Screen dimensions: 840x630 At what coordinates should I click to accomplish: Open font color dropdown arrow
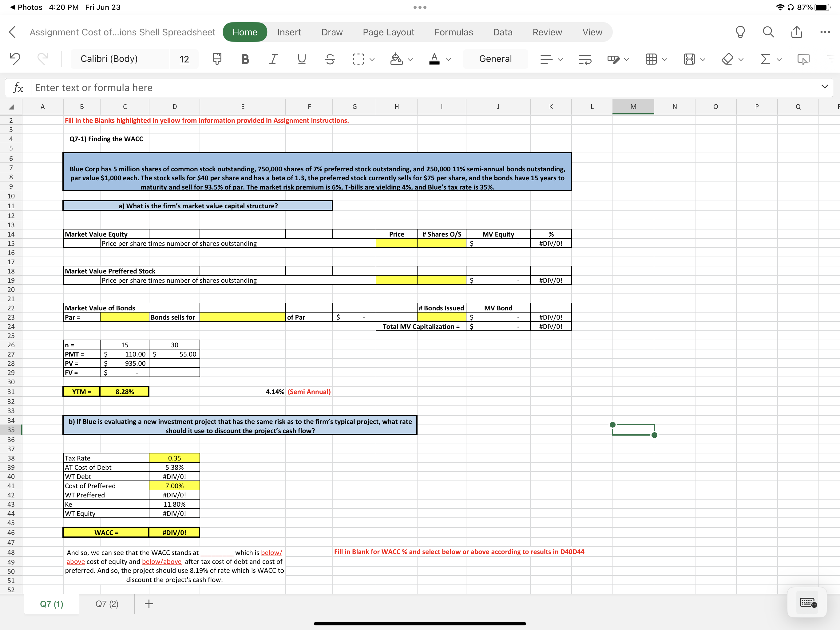click(x=448, y=59)
